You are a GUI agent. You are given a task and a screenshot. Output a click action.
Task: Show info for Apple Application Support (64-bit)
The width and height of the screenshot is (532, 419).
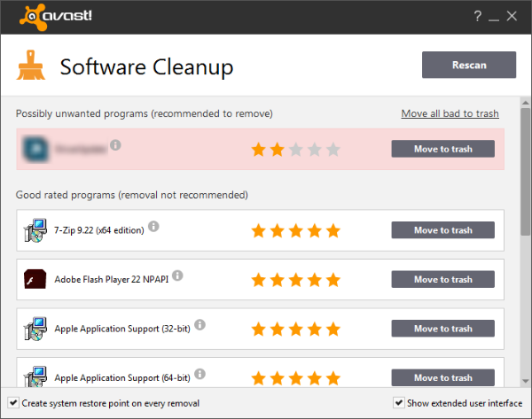point(197,375)
